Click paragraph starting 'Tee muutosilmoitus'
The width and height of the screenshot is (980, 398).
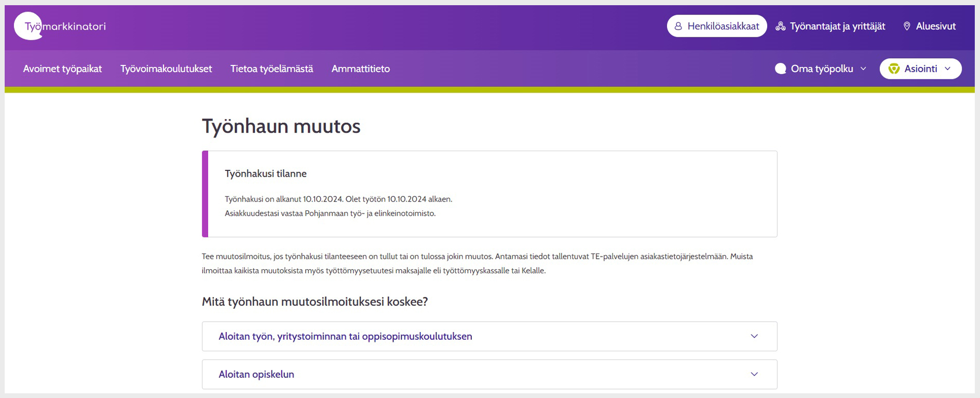[478, 263]
